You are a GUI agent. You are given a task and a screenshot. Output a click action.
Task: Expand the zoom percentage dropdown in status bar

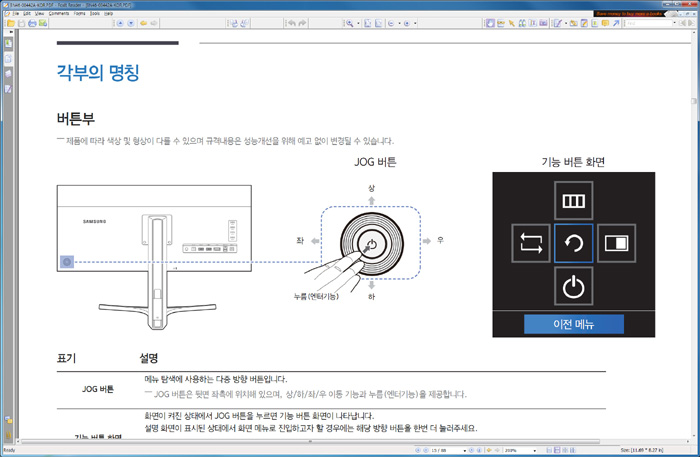click(x=537, y=451)
